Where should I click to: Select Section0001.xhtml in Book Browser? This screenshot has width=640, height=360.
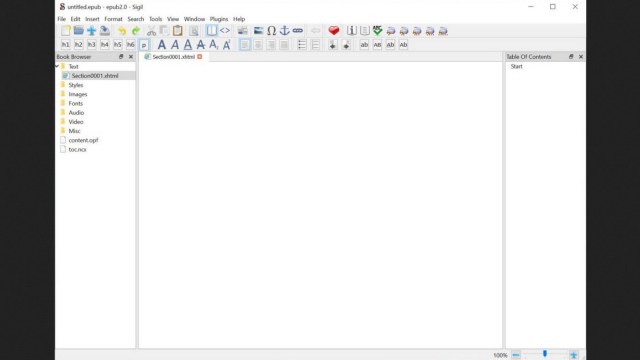click(95, 76)
